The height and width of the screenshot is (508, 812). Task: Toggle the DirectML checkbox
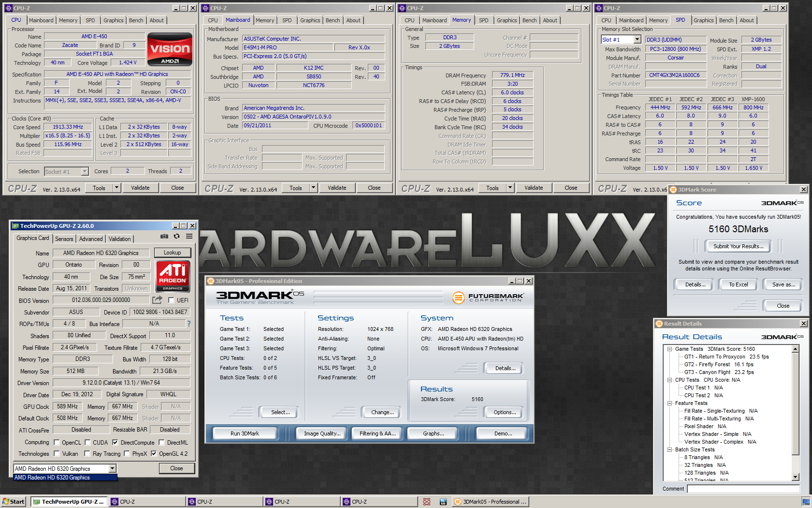tap(162, 443)
